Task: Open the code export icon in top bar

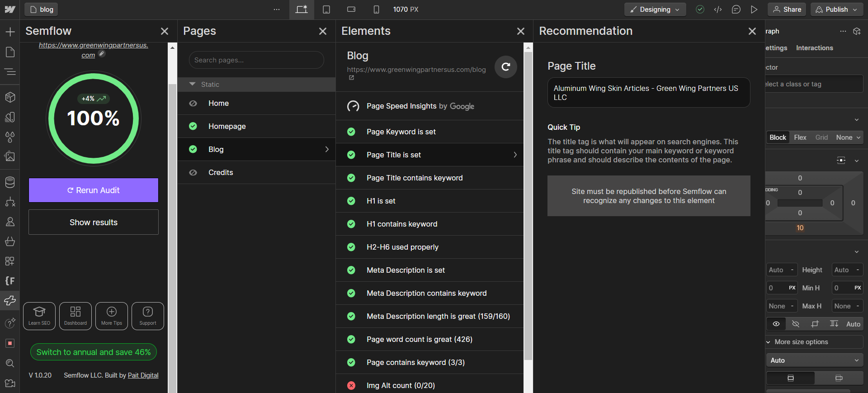Action: click(x=718, y=9)
